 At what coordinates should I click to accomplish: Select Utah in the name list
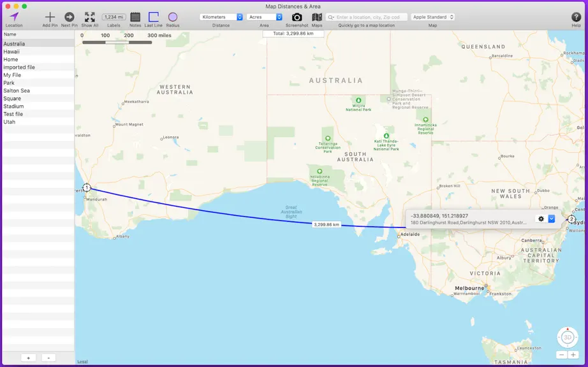click(x=38, y=122)
